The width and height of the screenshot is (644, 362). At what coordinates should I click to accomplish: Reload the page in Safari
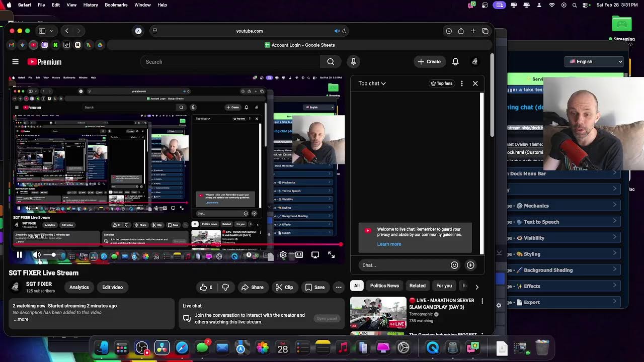344,31
